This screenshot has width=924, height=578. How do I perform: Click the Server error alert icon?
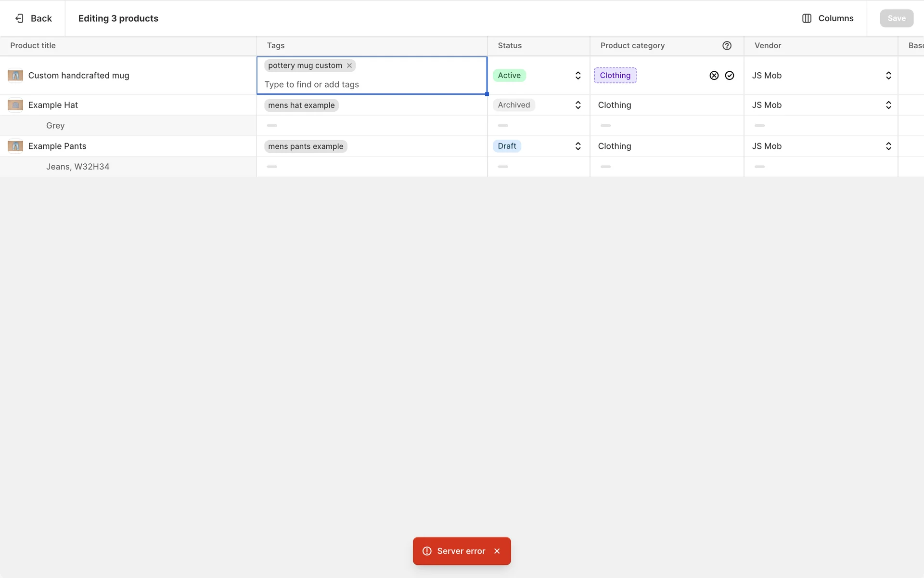427,551
